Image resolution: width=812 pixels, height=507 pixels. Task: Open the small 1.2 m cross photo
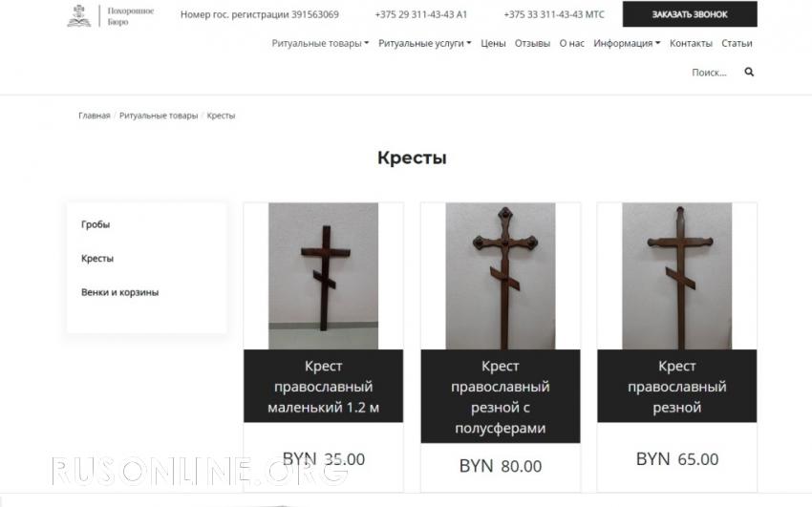[x=323, y=276]
